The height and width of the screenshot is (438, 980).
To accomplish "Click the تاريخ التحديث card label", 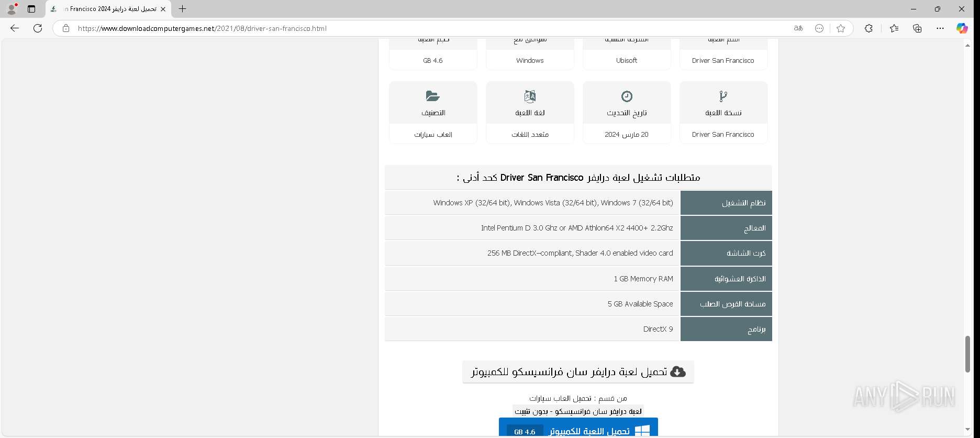I will 627,113.
